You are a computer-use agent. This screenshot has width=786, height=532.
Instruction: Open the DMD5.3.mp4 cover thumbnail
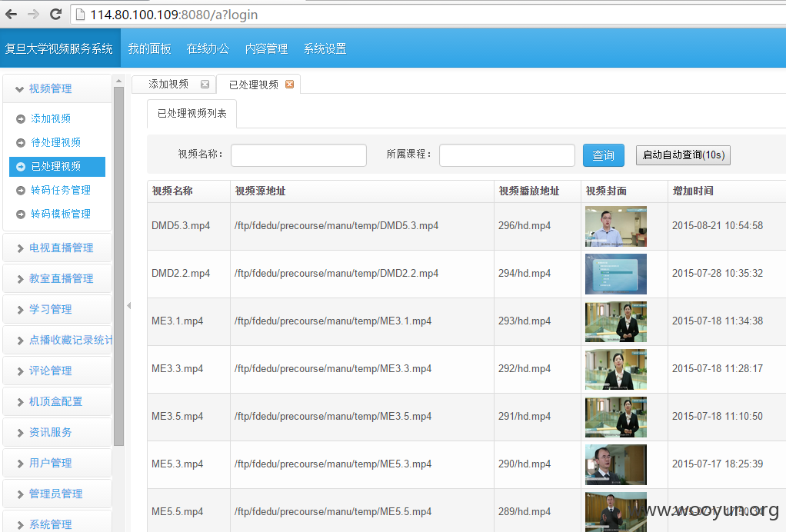point(615,227)
